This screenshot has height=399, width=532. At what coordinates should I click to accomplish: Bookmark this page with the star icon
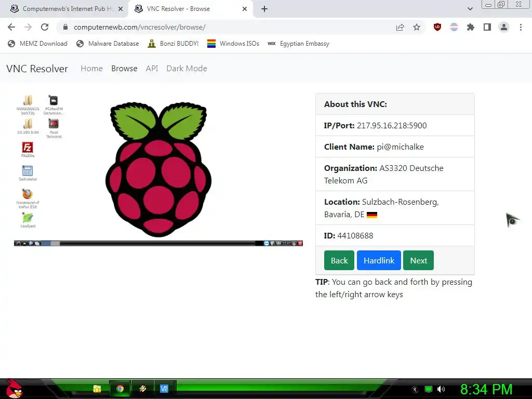coord(417,27)
